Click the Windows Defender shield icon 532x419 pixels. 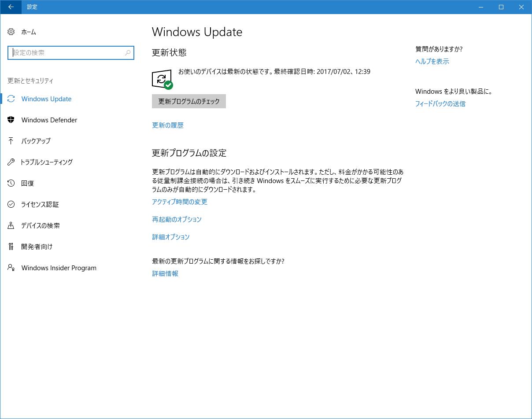pos(11,120)
